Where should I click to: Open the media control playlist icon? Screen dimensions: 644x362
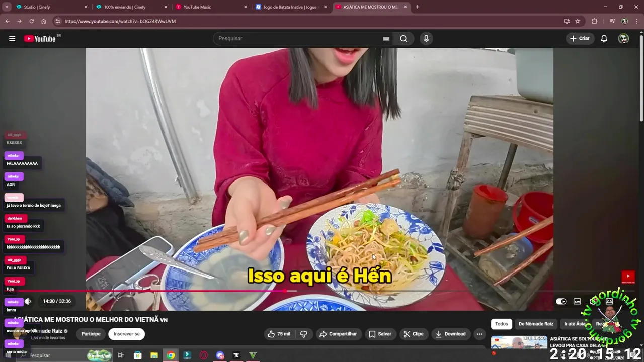612,21
